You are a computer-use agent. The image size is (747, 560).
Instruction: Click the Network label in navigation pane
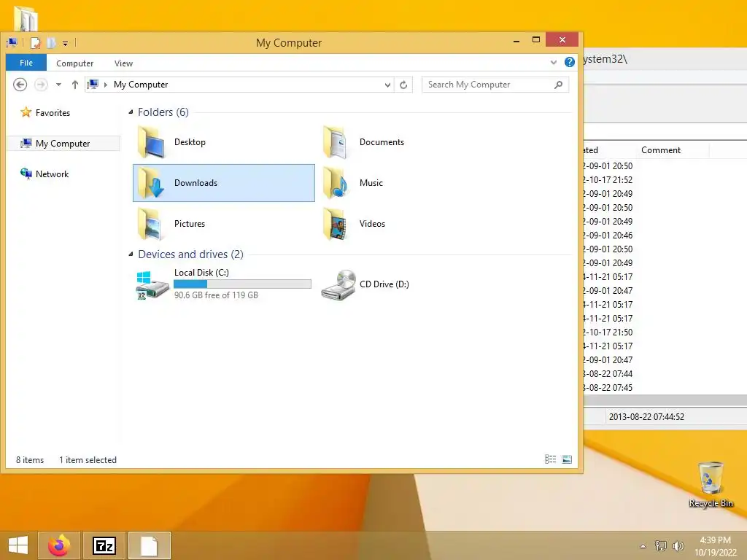pos(52,174)
